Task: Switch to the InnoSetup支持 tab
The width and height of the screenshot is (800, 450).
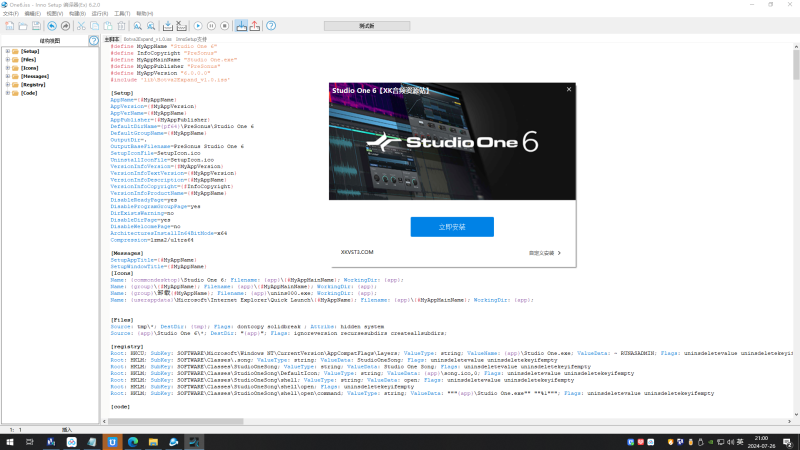Action: point(191,39)
